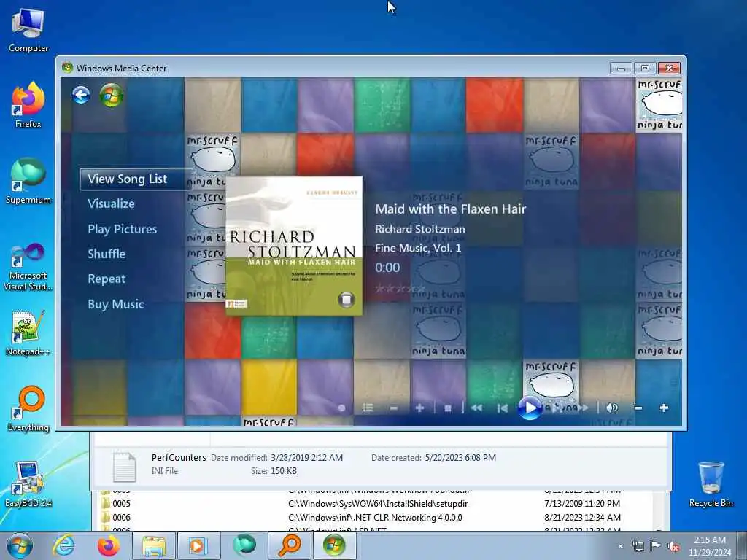Viewport: 747px width, 560px height.
Task: Stop playback with the square stop button
Action: [x=448, y=408]
